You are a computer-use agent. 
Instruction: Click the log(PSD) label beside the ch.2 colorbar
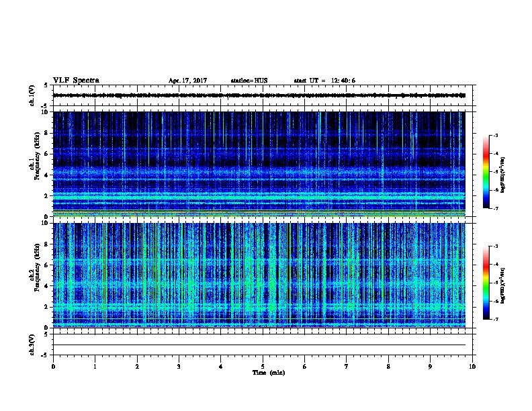pyautogui.click(x=503, y=285)
